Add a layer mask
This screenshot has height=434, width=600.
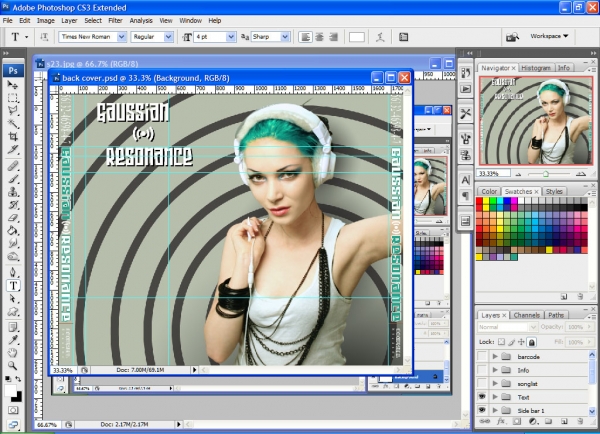(517, 421)
